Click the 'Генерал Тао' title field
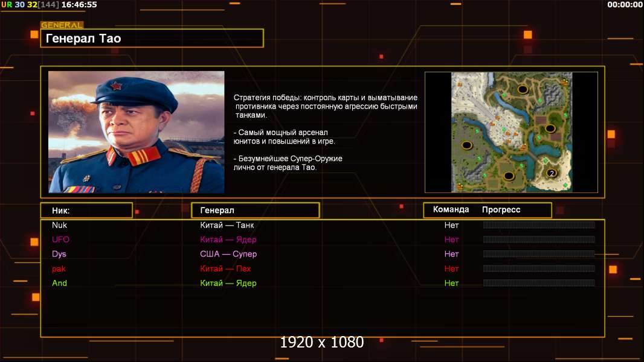This screenshot has width=644, height=362. click(x=152, y=38)
